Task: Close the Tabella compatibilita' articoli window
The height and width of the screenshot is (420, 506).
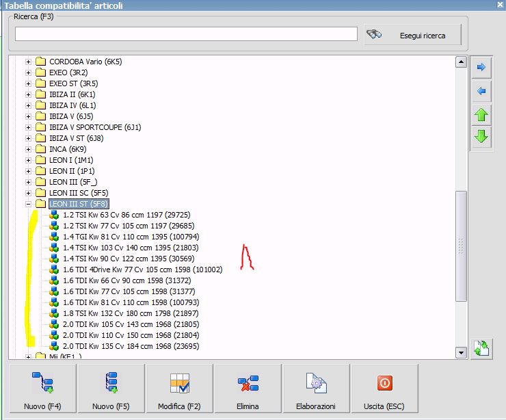Action: 501,5
